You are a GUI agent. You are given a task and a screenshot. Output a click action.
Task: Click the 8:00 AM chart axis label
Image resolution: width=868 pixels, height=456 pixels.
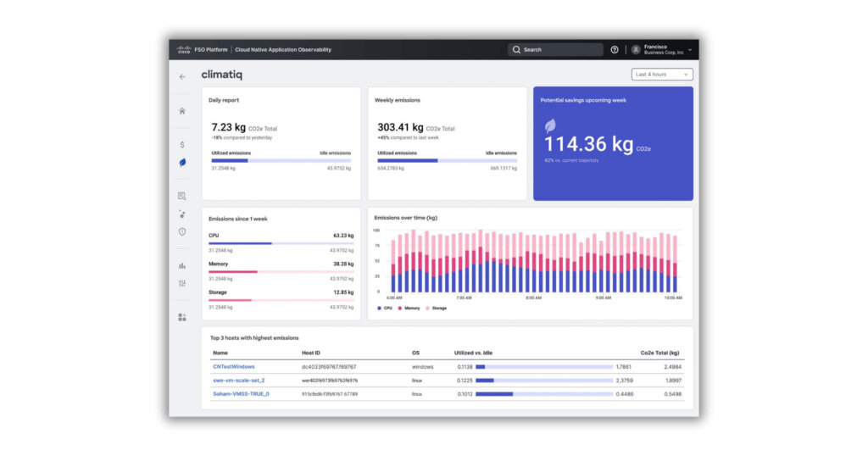(534, 298)
